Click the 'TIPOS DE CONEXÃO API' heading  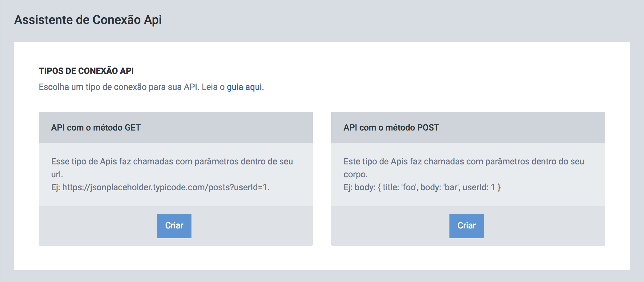[x=86, y=71]
